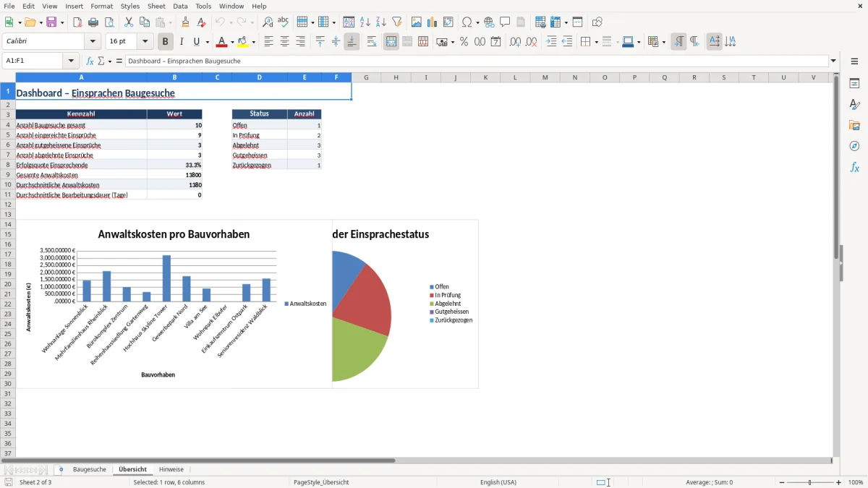
Task: Expand Borders dropdown arrow
Action: click(x=595, y=42)
